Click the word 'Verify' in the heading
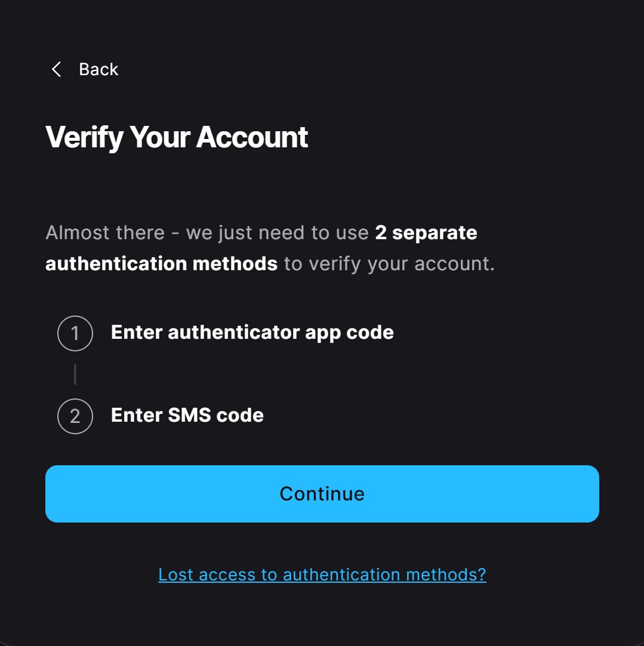This screenshot has height=646, width=644. [84, 137]
